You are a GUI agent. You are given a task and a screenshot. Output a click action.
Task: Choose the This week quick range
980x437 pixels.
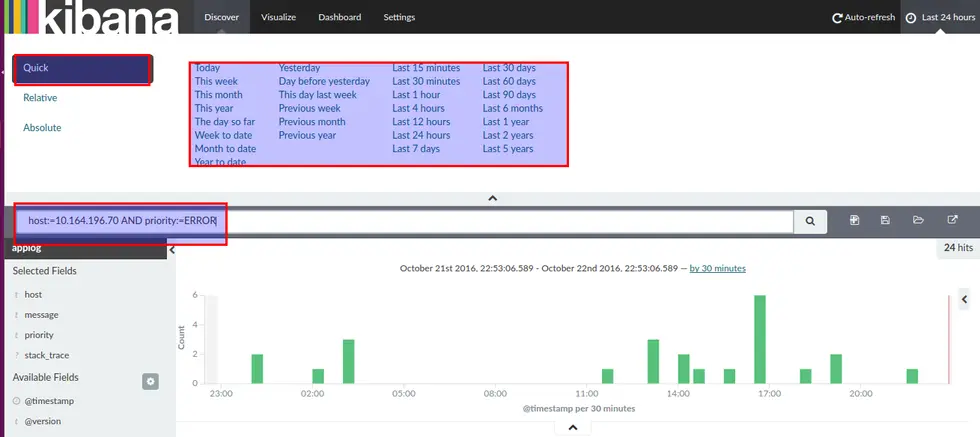[x=216, y=81]
